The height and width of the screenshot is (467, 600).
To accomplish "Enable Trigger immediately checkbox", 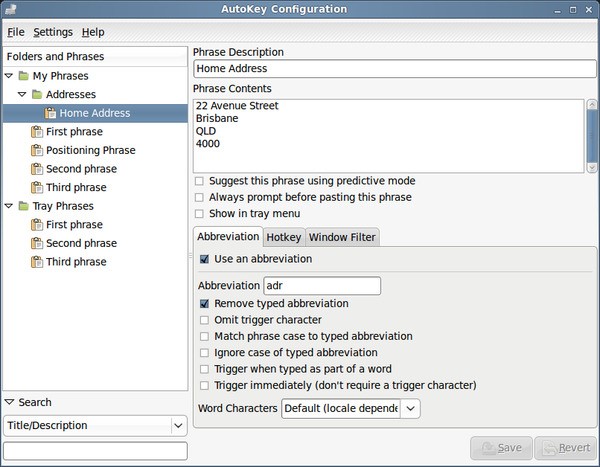I will click(205, 385).
